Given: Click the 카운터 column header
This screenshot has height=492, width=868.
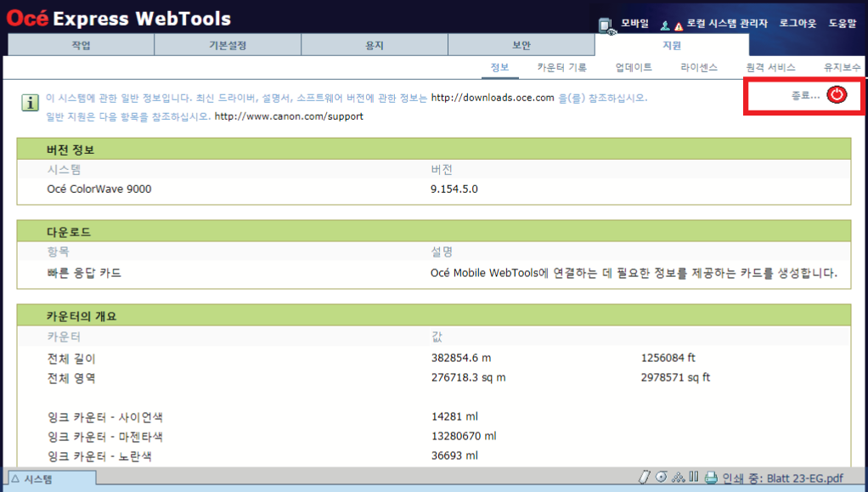Looking at the screenshot, I should 65,336.
